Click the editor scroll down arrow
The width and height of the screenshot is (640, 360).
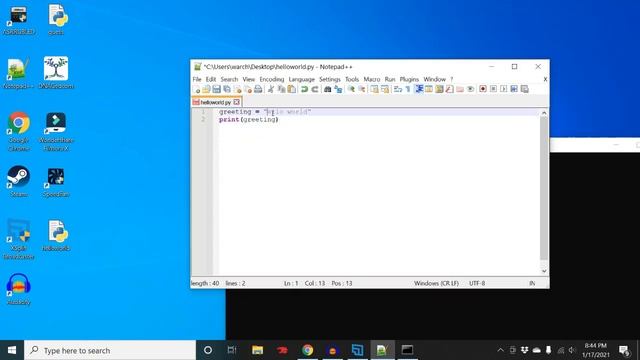click(x=544, y=271)
